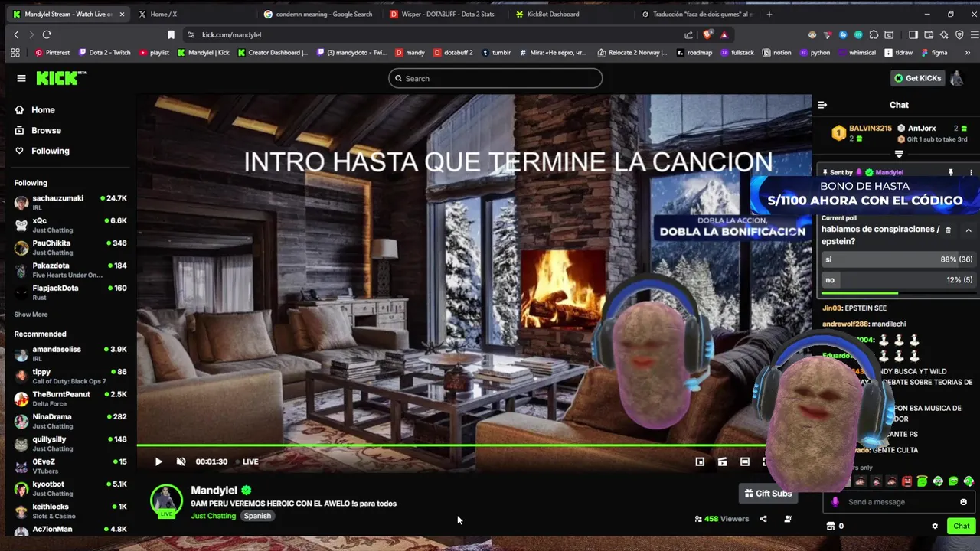Open Brave Wallet icon
The image size is (980, 551).
click(929, 34)
